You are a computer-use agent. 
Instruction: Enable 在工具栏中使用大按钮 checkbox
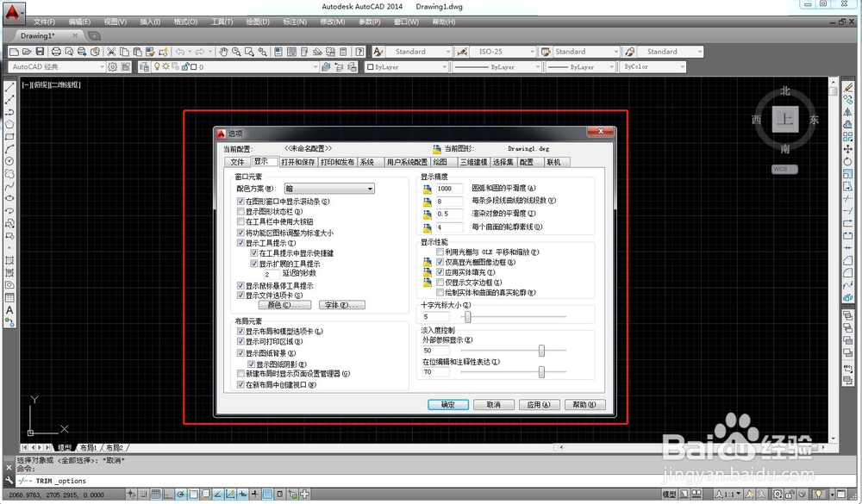(x=240, y=221)
